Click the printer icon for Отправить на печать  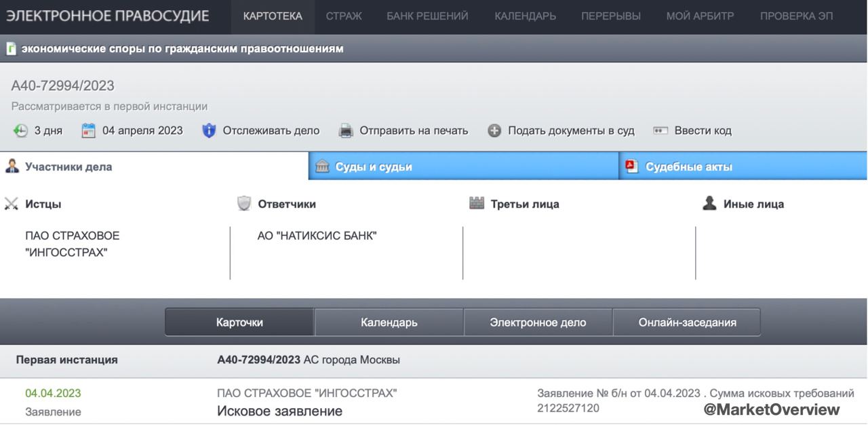click(x=346, y=131)
